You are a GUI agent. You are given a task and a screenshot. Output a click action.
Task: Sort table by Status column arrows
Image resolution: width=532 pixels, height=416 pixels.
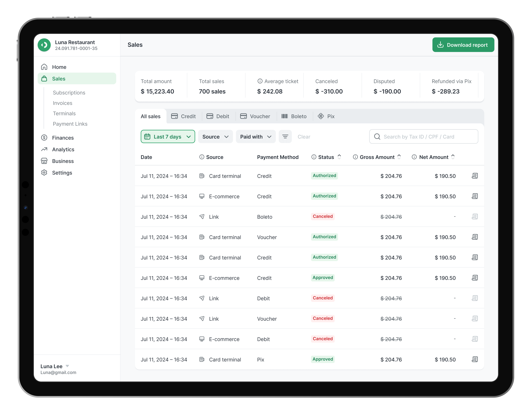tap(339, 157)
